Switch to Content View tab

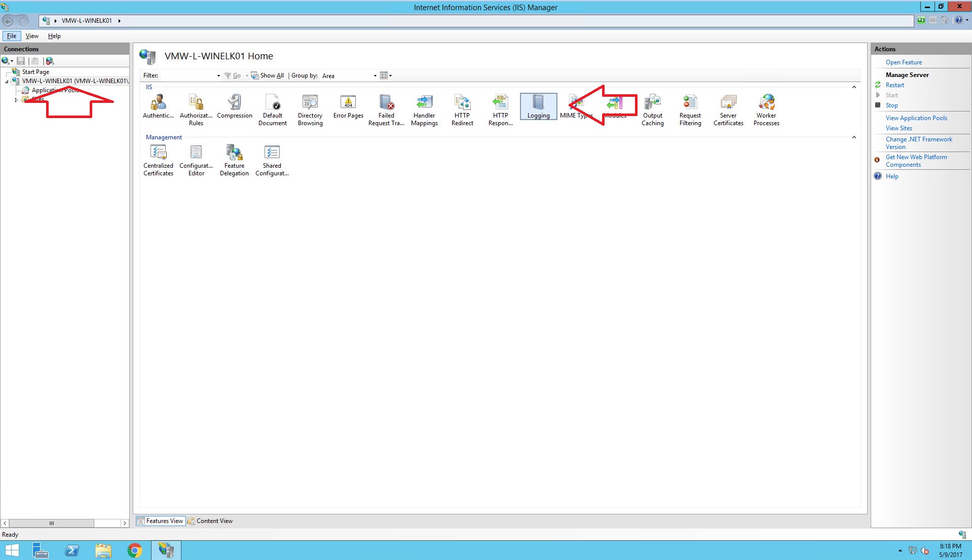point(210,521)
